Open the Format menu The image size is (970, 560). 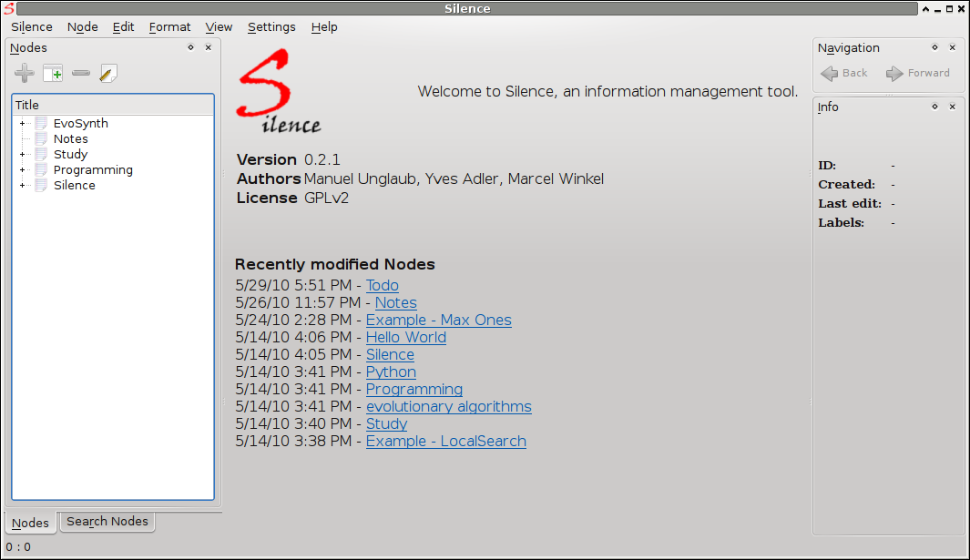(x=169, y=27)
